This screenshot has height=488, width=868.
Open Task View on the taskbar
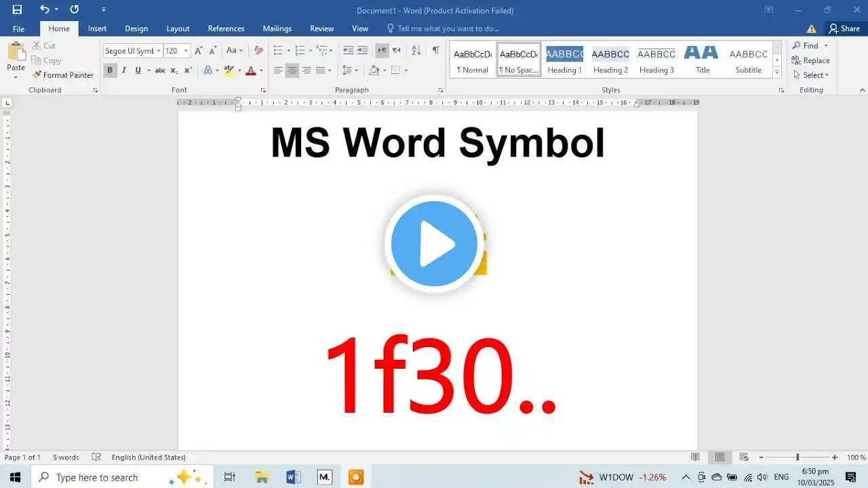point(229,477)
